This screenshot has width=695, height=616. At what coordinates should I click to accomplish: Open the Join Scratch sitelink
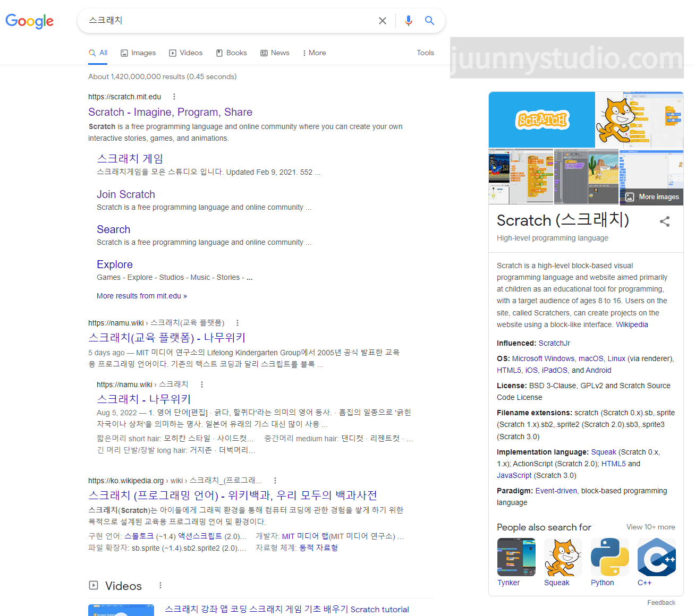coord(126,194)
